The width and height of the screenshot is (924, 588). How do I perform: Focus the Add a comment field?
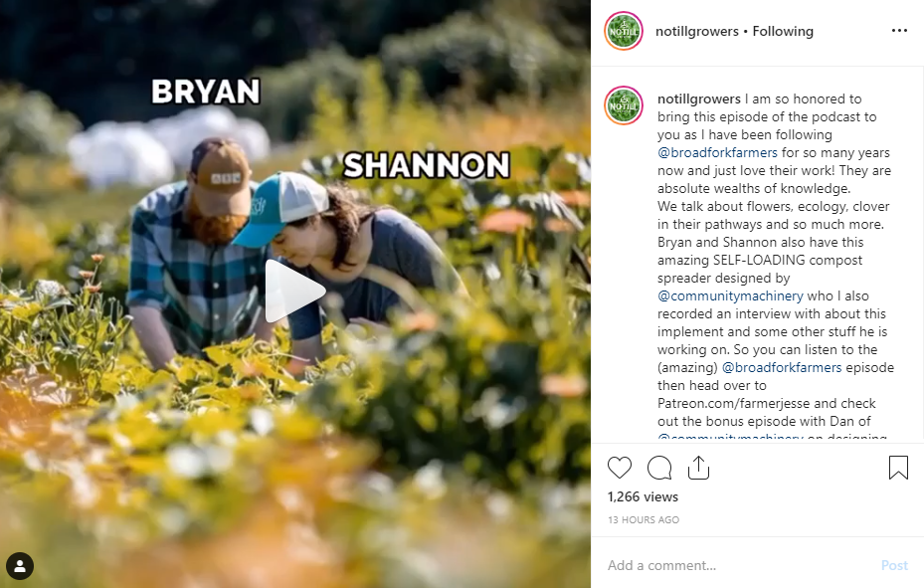(x=737, y=565)
